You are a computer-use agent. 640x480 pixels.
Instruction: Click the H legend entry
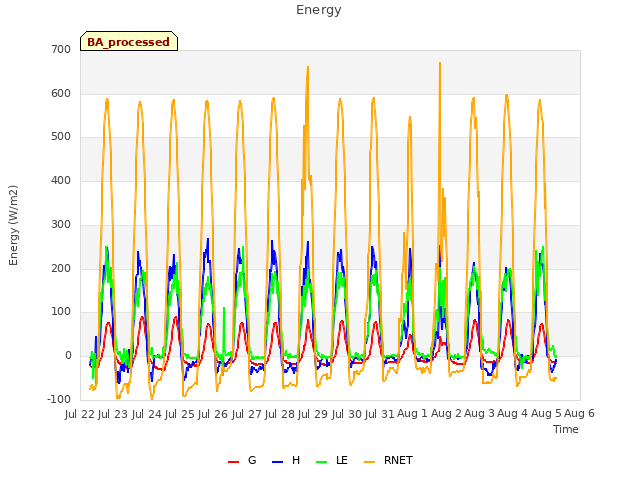[x=286, y=460]
